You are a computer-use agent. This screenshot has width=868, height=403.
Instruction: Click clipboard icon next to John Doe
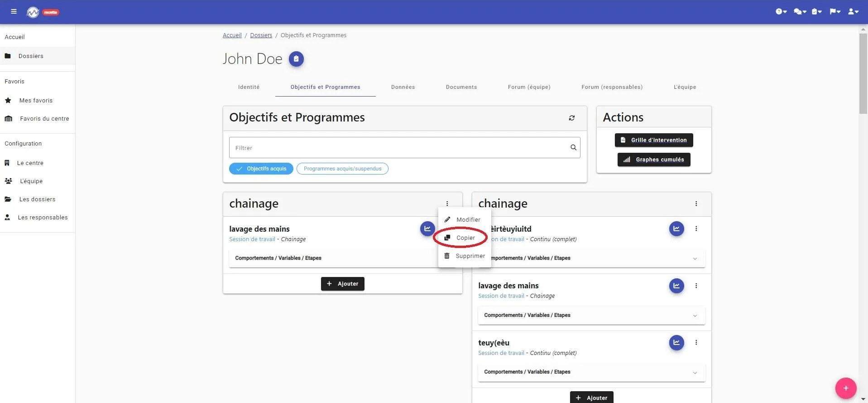(x=296, y=59)
